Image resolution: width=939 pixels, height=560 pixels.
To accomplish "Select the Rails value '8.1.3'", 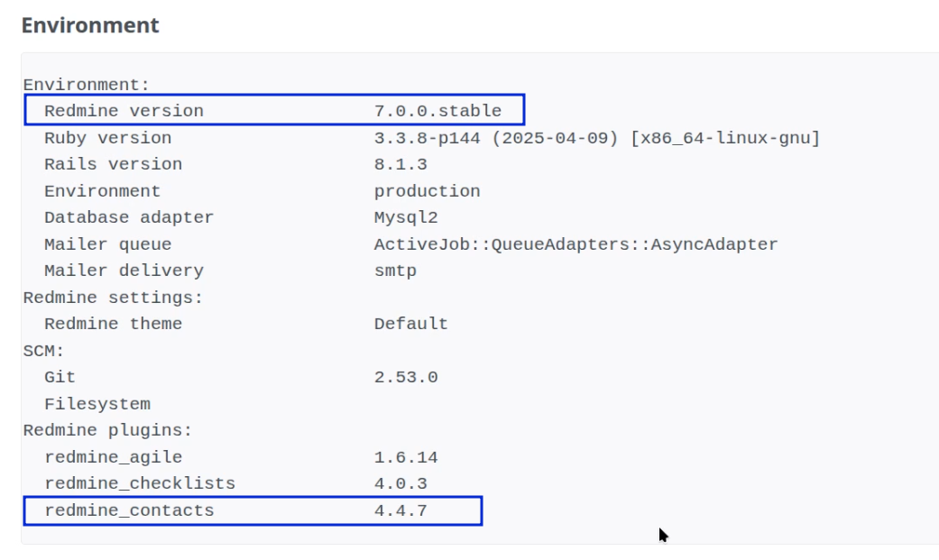I will (x=400, y=165).
